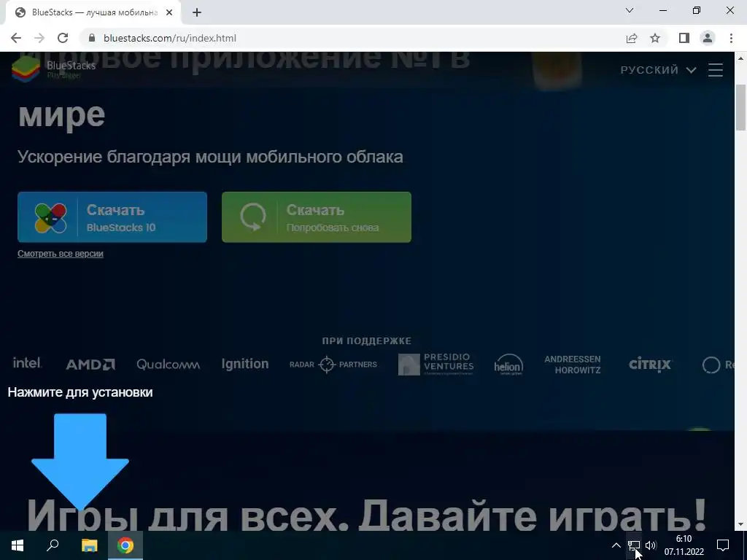This screenshot has height=560, width=747.
Task: Reload the BlueStacks page
Action: 63,38
